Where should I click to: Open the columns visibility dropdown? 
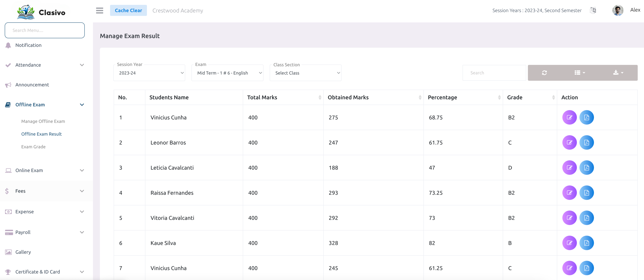[x=579, y=73]
